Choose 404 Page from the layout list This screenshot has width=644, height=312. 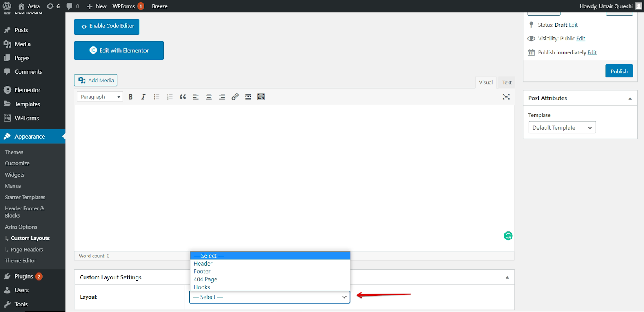270,279
